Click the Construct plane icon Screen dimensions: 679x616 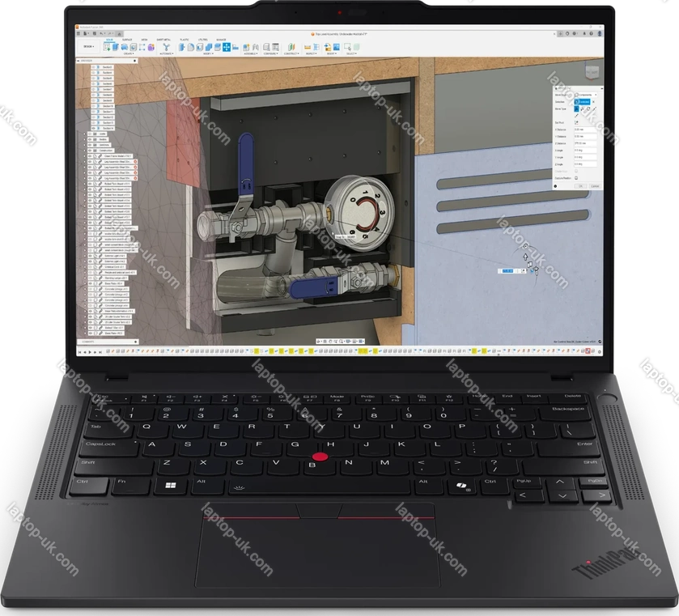click(293, 47)
